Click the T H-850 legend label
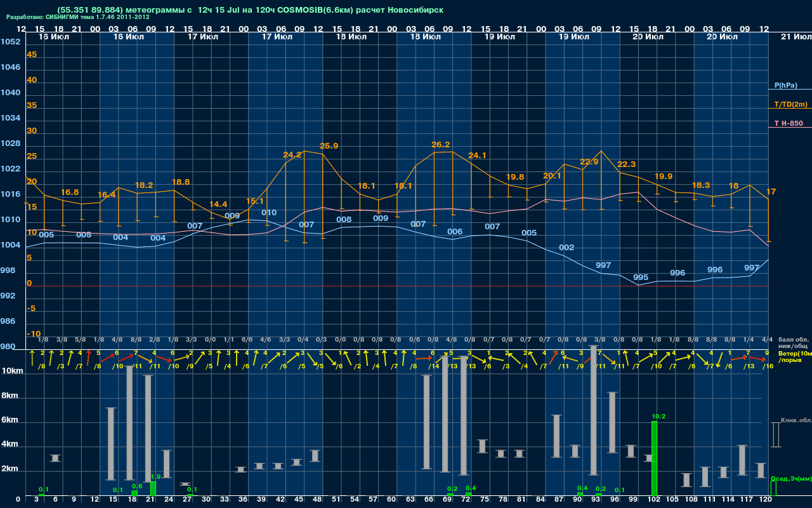Image resolution: width=812 pixels, height=508 pixels. pyautogui.click(x=789, y=123)
